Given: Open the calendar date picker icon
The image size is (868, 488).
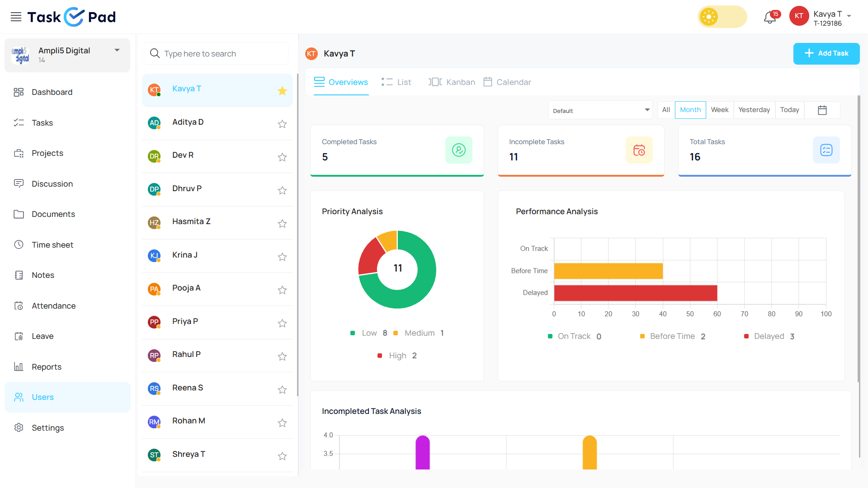Looking at the screenshot, I should (822, 110).
